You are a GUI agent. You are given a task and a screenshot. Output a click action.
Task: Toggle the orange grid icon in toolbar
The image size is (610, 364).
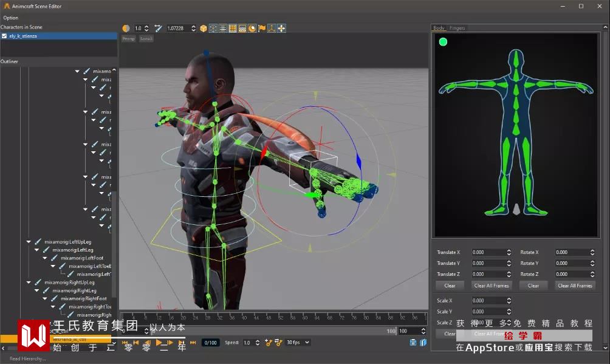click(233, 29)
